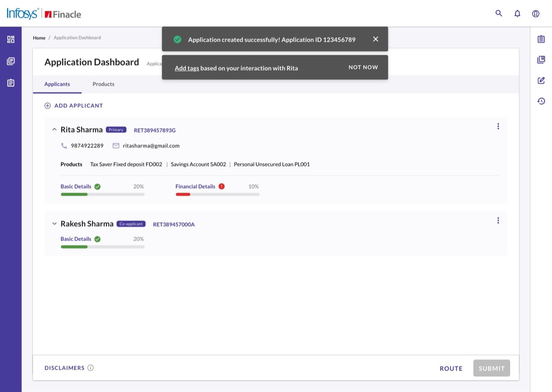Click email ritasharma@gmail.com
The width and height of the screenshot is (552, 392).
click(x=151, y=146)
